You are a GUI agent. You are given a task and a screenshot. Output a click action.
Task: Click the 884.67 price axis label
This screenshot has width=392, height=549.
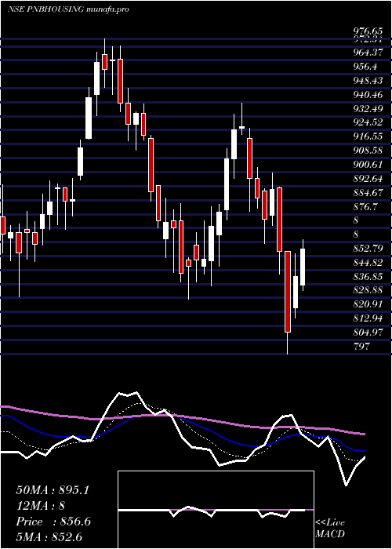point(368,193)
